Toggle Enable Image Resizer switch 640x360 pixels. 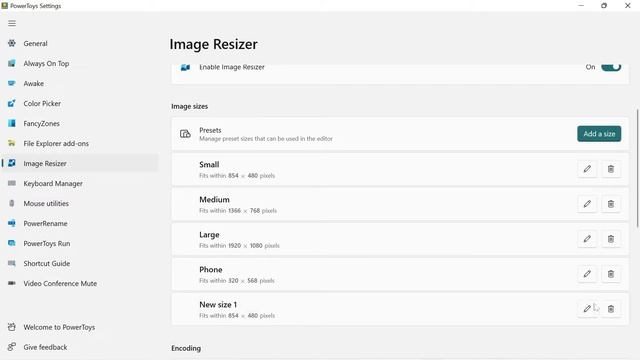coord(611,67)
